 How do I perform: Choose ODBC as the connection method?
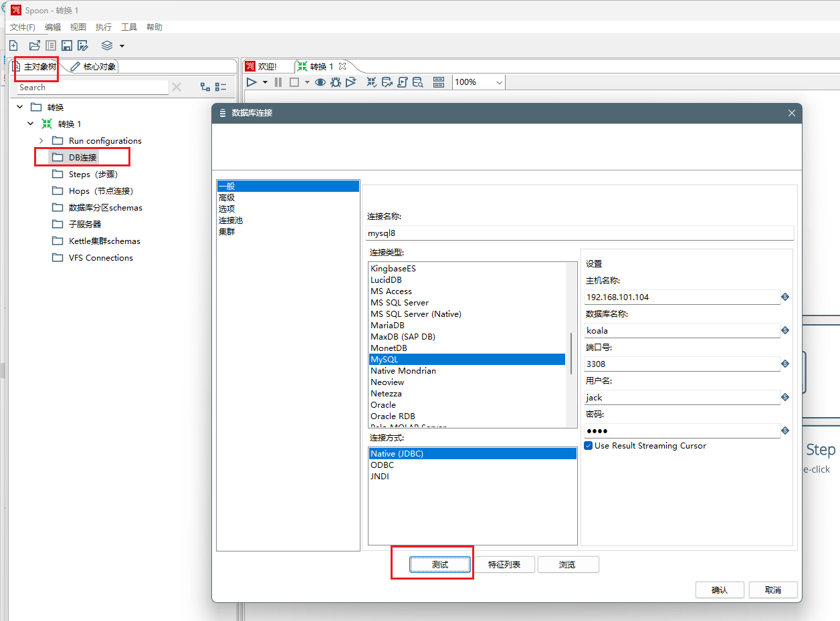point(382,465)
